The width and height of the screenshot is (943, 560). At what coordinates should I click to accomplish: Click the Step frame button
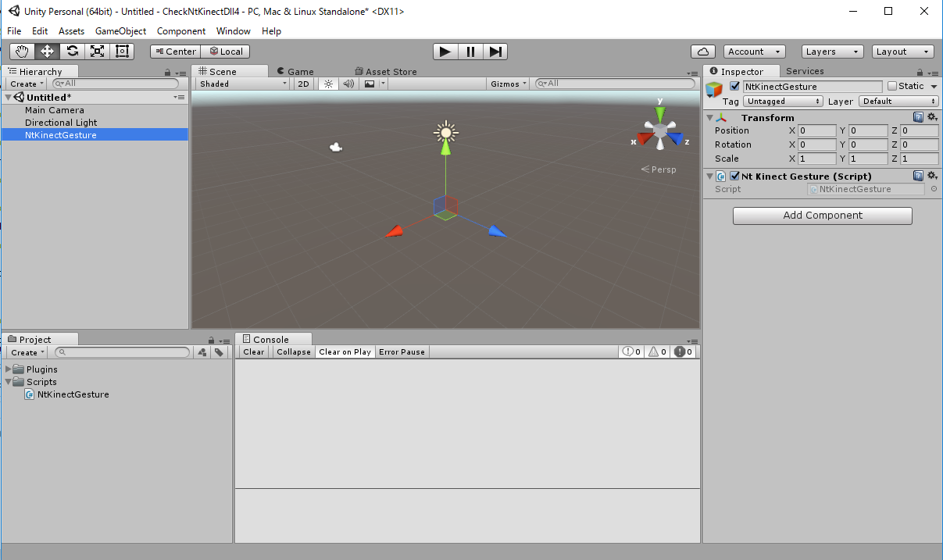(x=495, y=52)
